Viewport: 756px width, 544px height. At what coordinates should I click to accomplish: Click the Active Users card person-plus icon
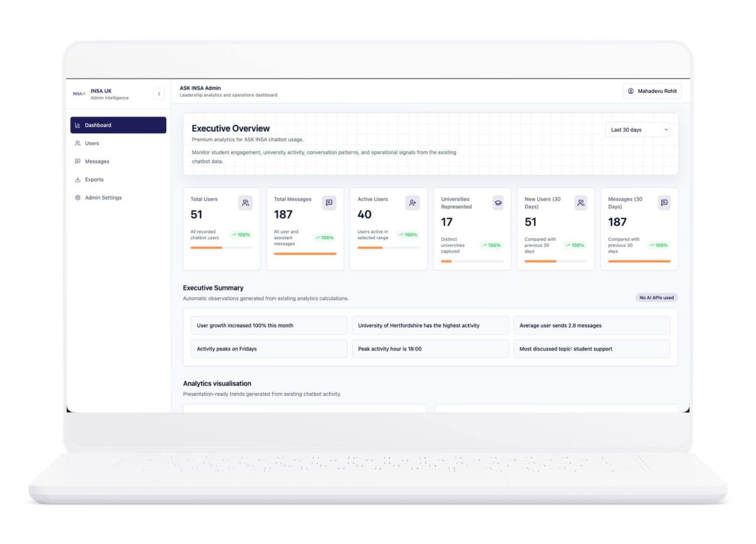[413, 202]
